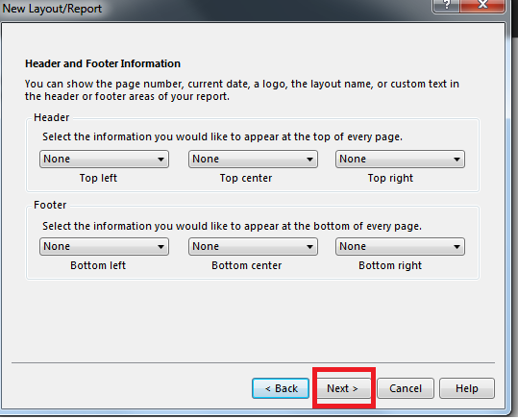Go back with the < Back button

(x=281, y=388)
